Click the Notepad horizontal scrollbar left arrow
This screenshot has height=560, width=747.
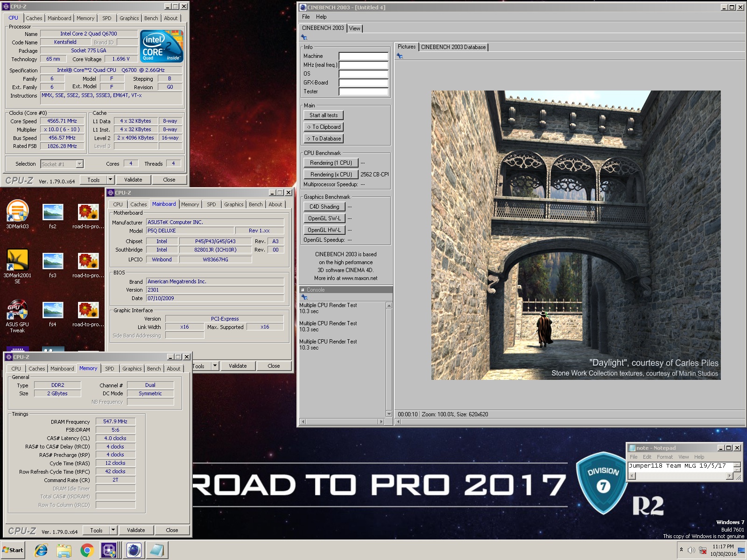pyautogui.click(x=632, y=476)
